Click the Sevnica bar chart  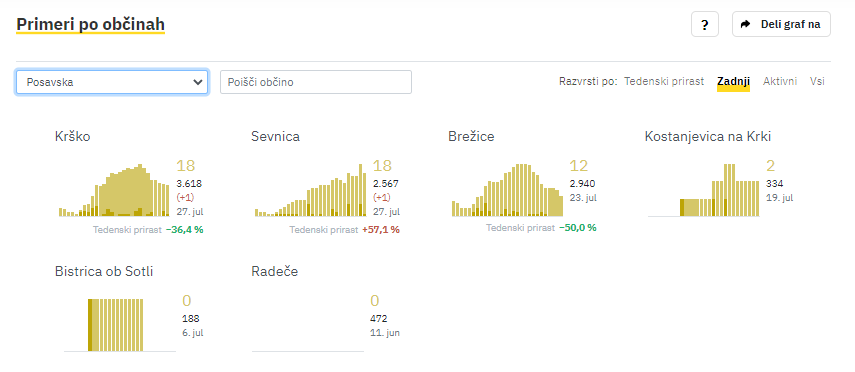(x=311, y=190)
